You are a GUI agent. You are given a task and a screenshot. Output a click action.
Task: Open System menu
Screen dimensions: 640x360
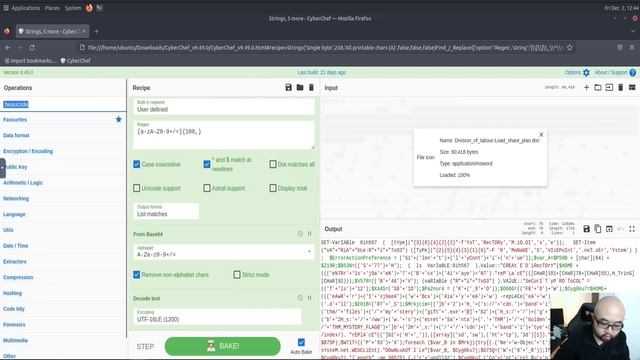click(73, 8)
